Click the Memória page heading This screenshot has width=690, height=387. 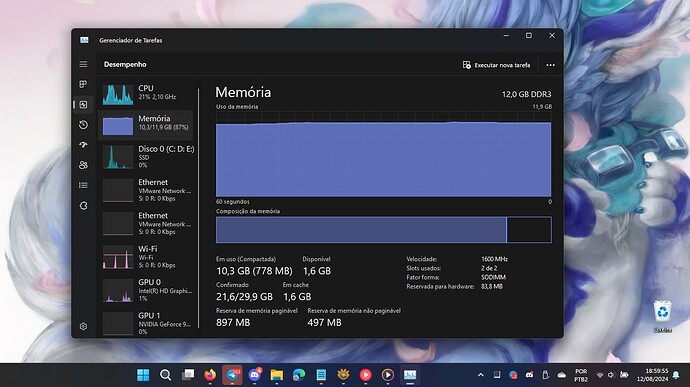(243, 92)
